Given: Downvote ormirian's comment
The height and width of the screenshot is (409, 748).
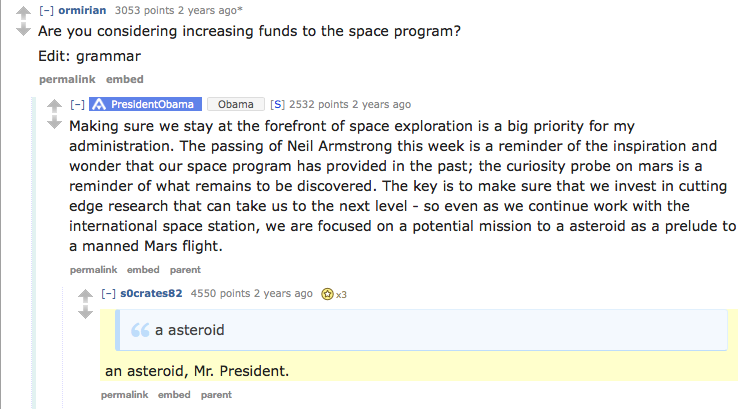Looking at the screenshot, I should point(23,29).
